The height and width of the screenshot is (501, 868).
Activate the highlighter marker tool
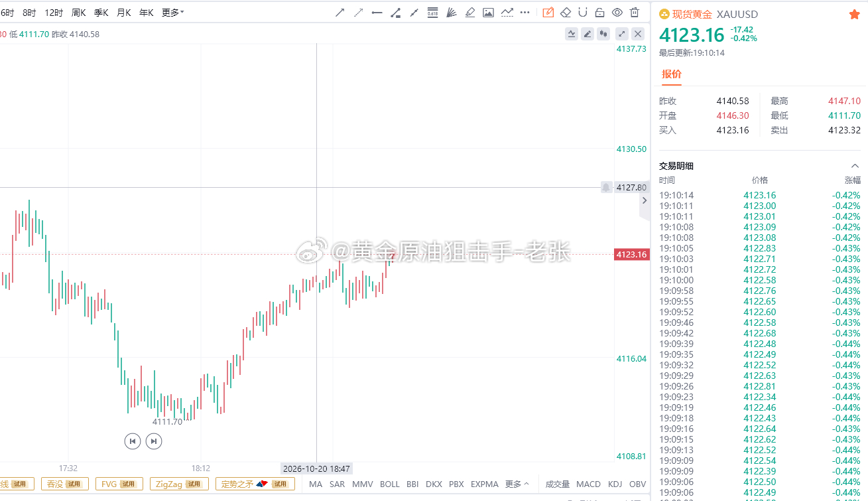pyautogui.click(x=469, y=12)
